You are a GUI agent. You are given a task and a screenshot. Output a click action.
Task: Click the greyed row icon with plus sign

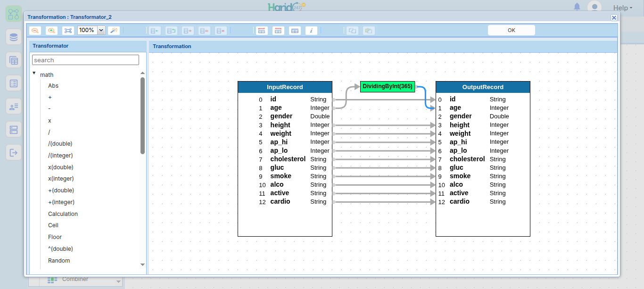[188, 31]
